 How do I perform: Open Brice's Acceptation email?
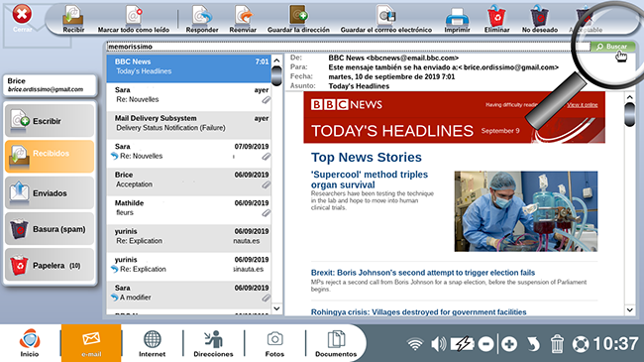coord(188,181)
